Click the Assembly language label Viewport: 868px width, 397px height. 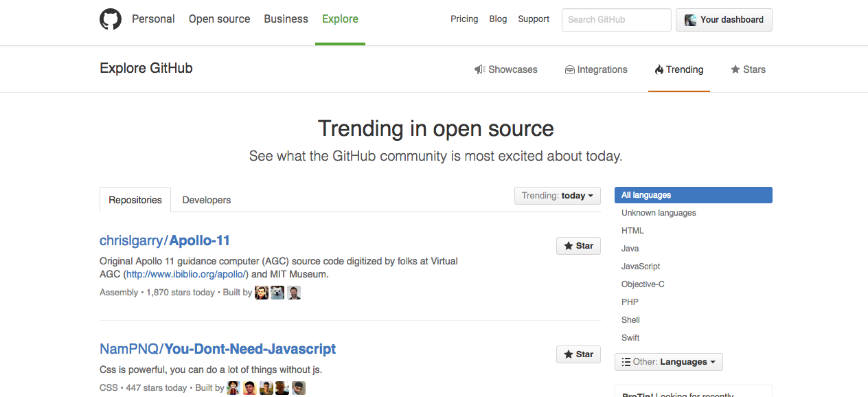tap(119, 293)
